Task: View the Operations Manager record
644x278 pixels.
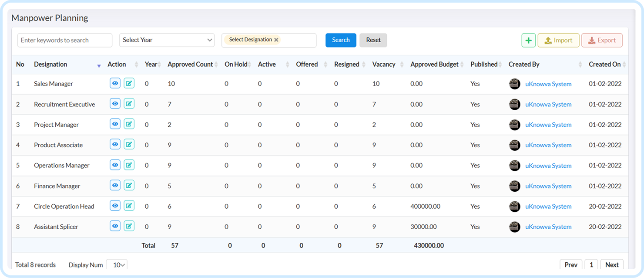Action: (115, 165)
